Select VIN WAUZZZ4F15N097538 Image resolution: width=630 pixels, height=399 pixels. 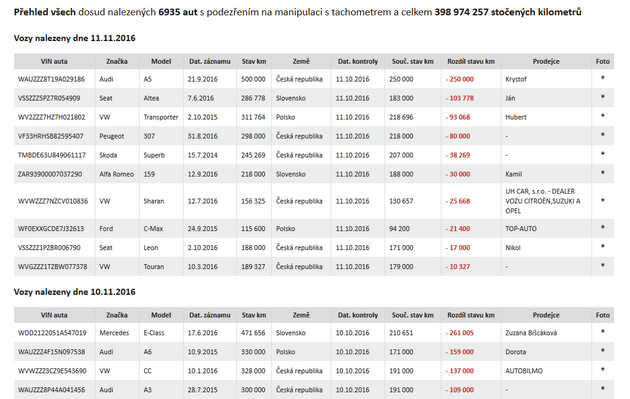point(51,352)
